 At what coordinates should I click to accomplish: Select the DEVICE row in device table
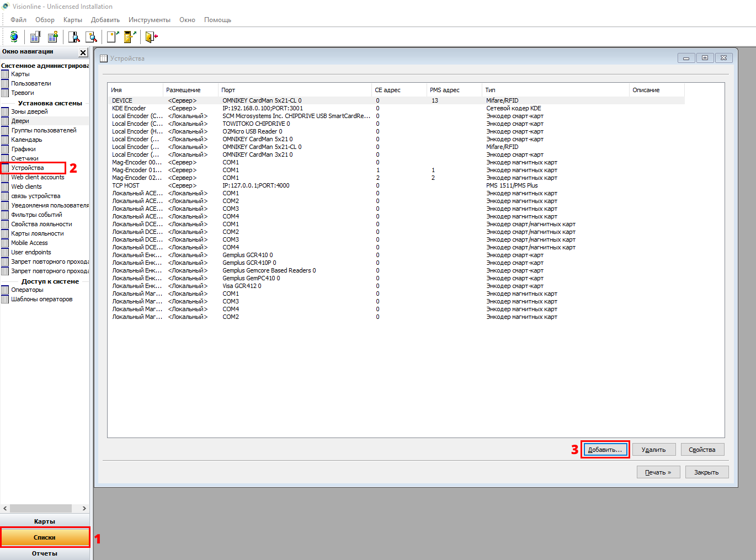point(396,100)
